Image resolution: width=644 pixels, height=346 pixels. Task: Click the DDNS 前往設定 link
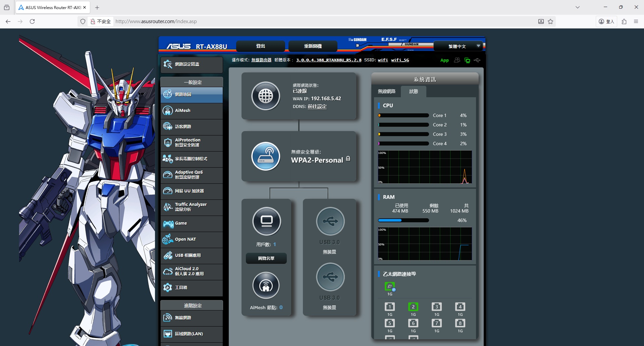(x=317, y=107)
